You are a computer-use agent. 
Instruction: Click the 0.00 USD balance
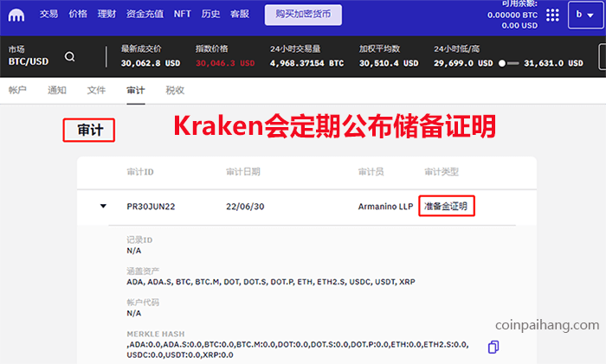click(x=519, y=25)
